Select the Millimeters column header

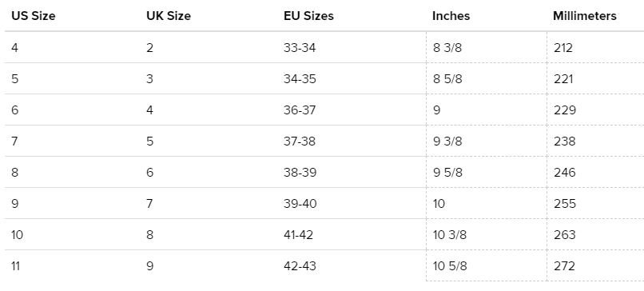(x=585, y=16)
